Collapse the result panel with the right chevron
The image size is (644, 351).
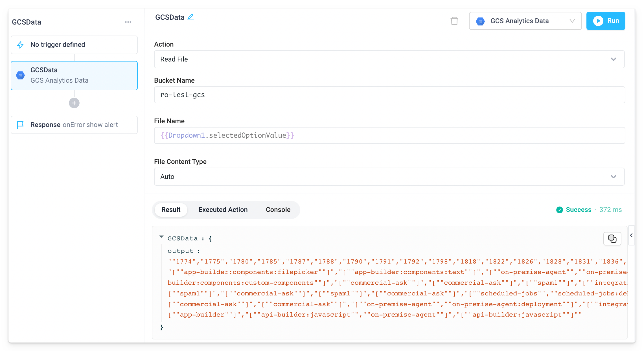(631, 235)
